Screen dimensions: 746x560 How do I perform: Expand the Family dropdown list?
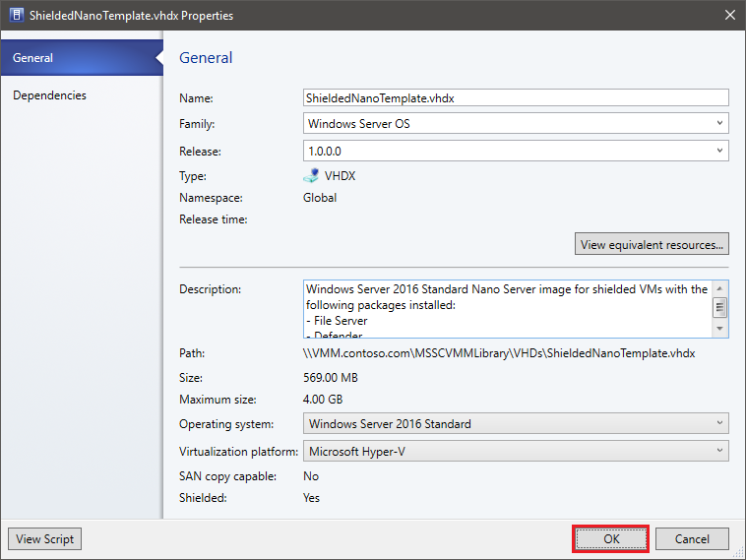[515, 124]
